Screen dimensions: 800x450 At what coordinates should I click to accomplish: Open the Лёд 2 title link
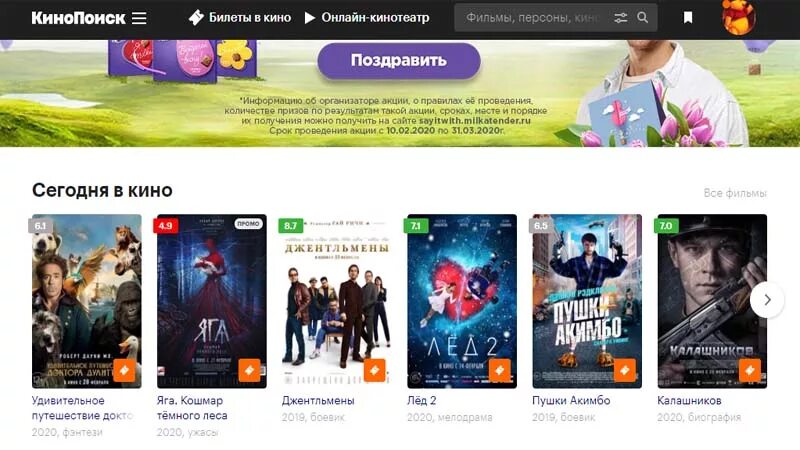coord(421,401)
